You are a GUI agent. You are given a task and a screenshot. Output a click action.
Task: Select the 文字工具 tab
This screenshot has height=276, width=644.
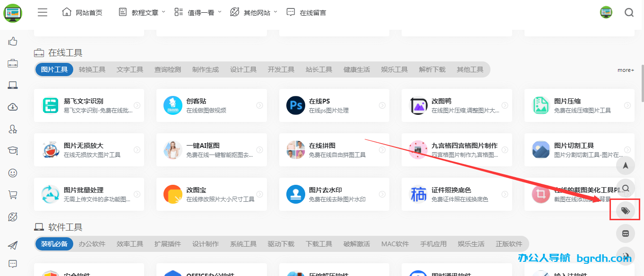tap(130, 69)
